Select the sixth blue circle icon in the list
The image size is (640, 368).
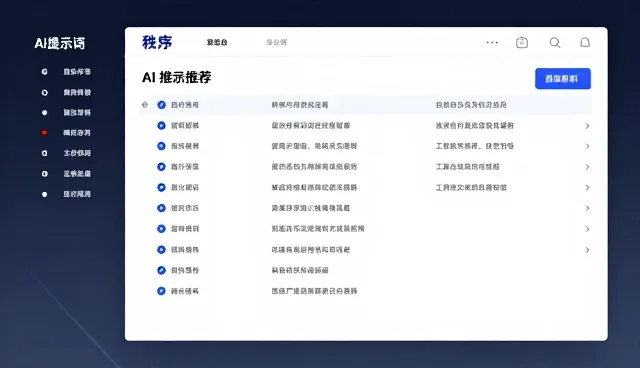161,208
